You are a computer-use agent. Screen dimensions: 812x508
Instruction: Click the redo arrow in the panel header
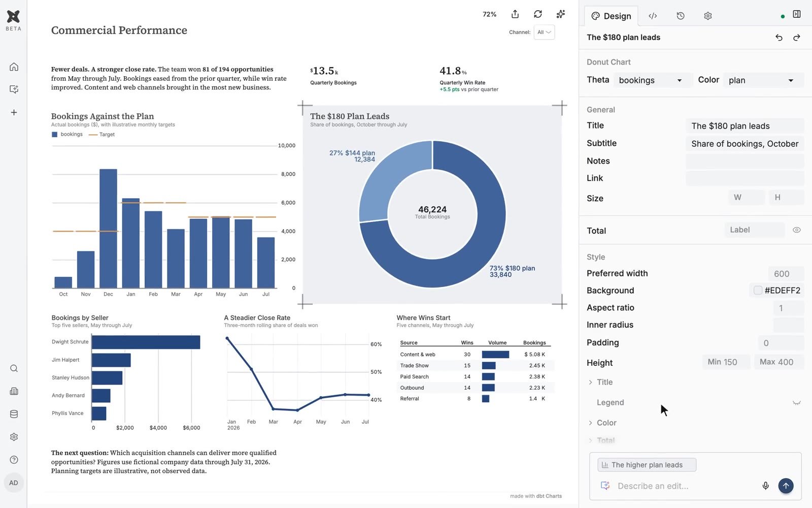797,38
